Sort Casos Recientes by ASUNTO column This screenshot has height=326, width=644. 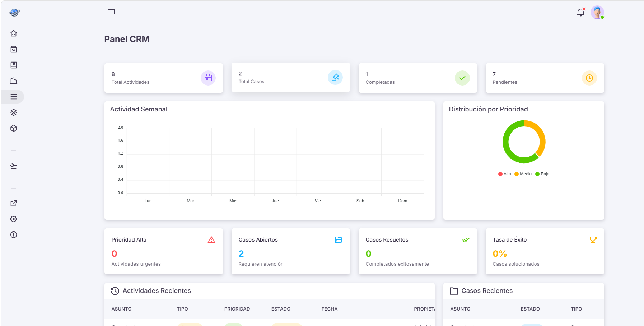pos(460,309)
